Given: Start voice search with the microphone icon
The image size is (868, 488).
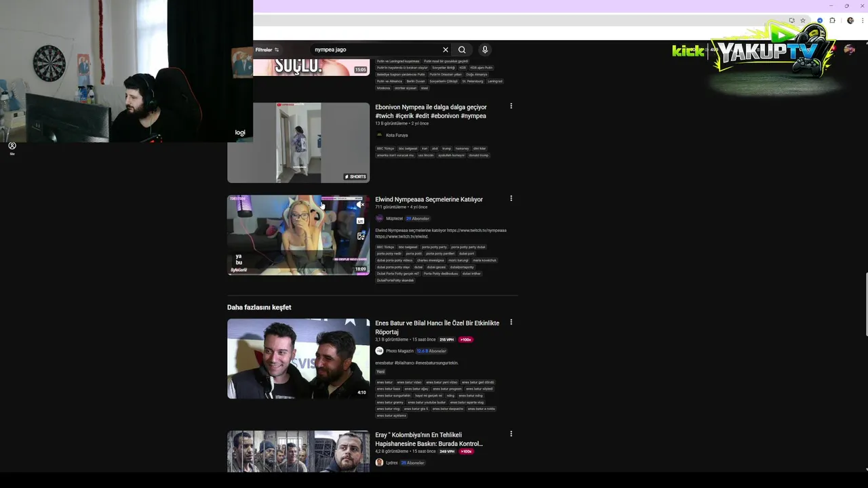Looking at the screenshot, I should pyautogui.click(x=485, y=49).
